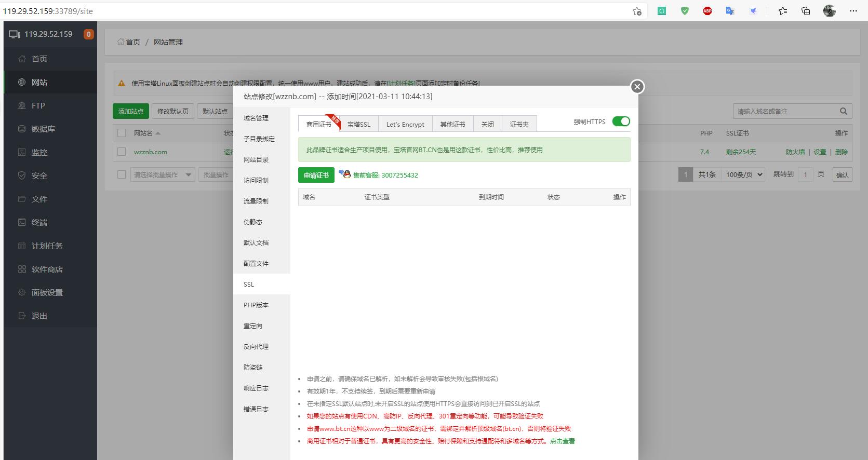Screen dimensions: 868x460
Task: Open 伪静态 in dialog menu
Action: pyautogui.click(x=262, y=222)
